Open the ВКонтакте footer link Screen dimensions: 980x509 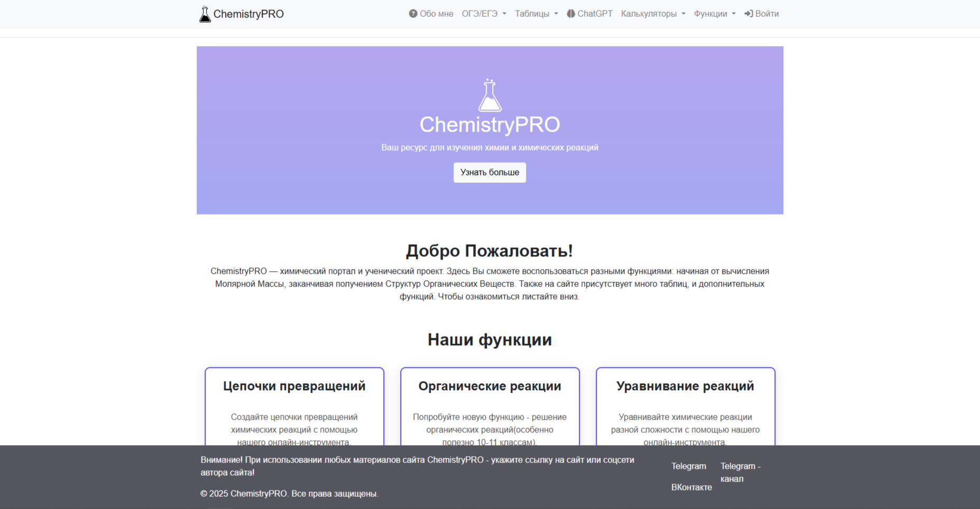[x=691, y=487]
